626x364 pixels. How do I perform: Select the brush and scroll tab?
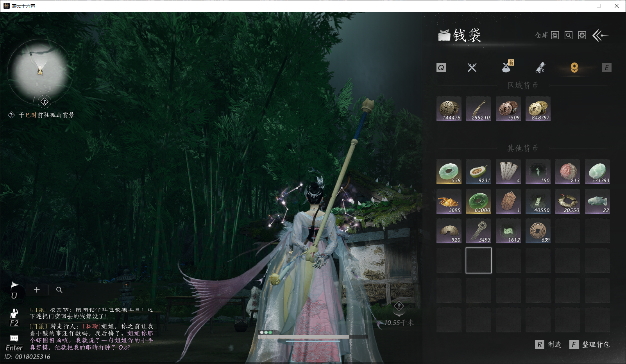coord(540,68)
